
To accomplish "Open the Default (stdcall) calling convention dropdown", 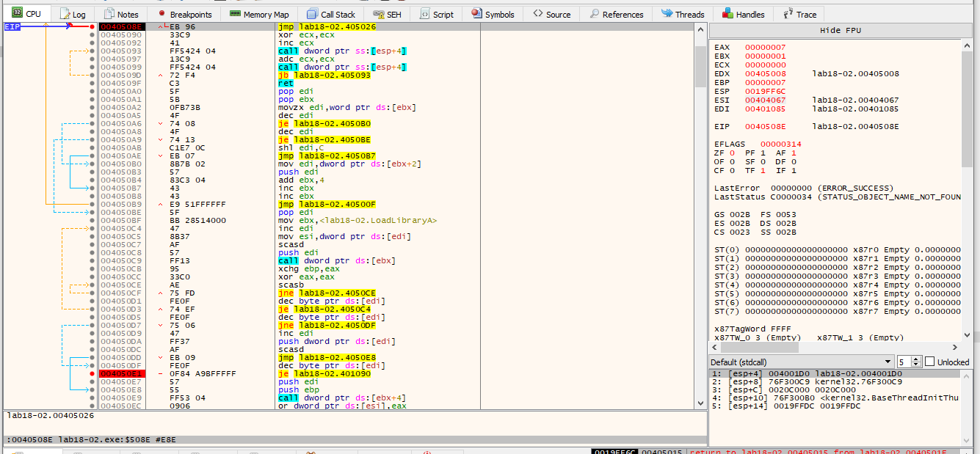I will point(802,362).
